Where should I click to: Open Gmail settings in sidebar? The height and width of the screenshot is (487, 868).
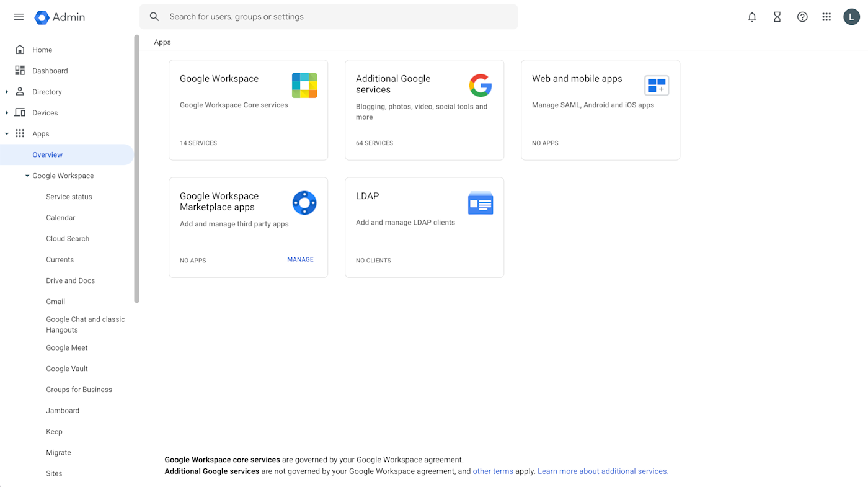point(55,302)
